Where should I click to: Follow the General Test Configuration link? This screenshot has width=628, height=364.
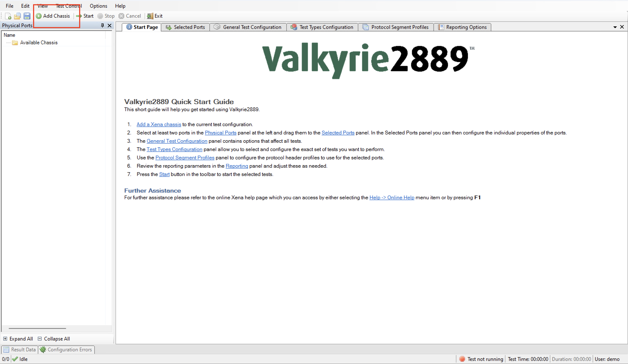(177, 141)
